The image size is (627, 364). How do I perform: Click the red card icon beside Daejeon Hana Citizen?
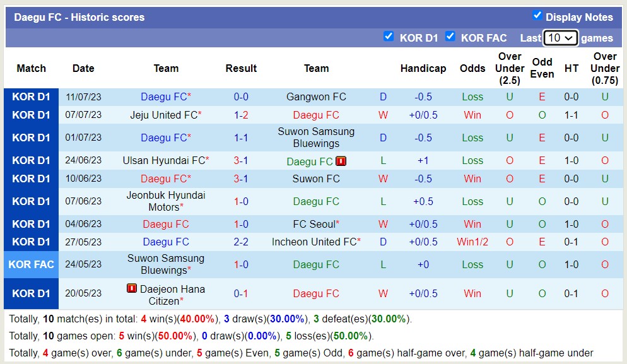131,288
